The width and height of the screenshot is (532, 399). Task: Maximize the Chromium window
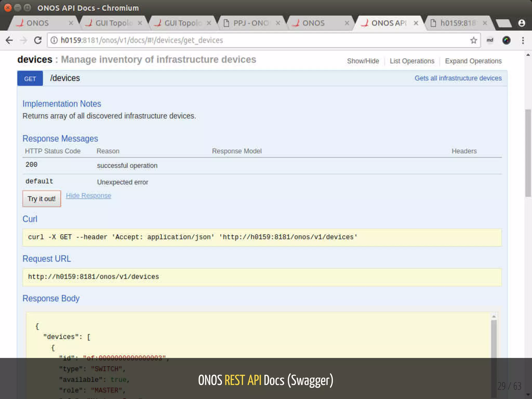pyautogui.click(x=27, y=8)
